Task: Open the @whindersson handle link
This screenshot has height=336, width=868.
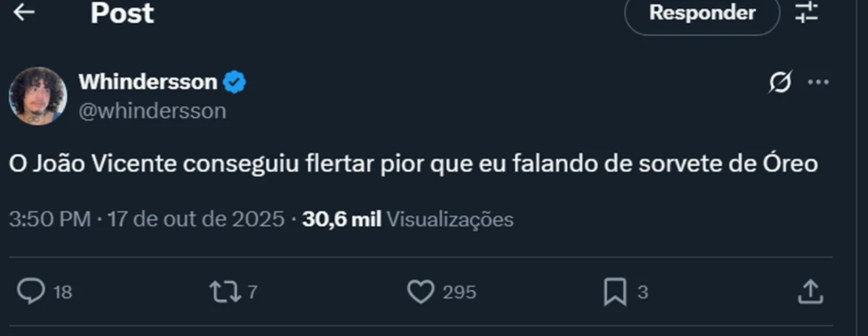Action: coord(152,111)
